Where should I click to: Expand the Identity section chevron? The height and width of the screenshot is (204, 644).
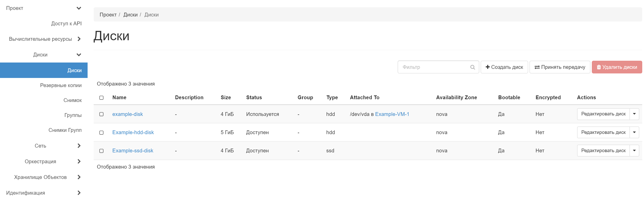point(79,193)
